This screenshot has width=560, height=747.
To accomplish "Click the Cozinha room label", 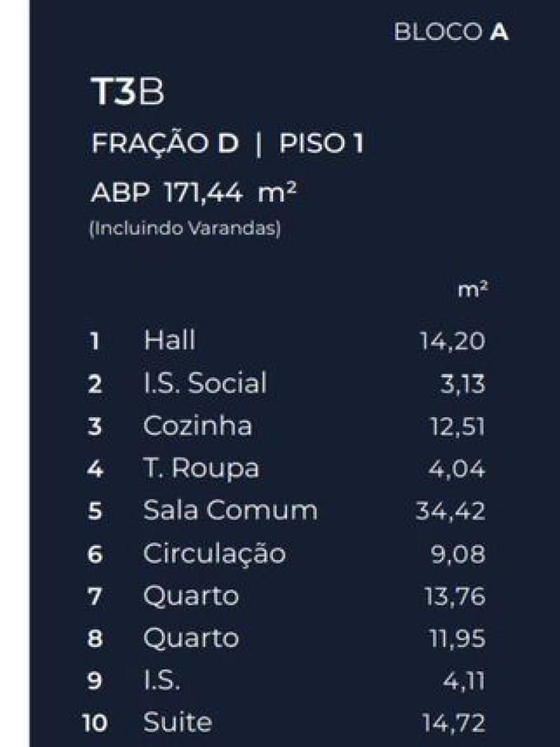I will tap(197, 426).
